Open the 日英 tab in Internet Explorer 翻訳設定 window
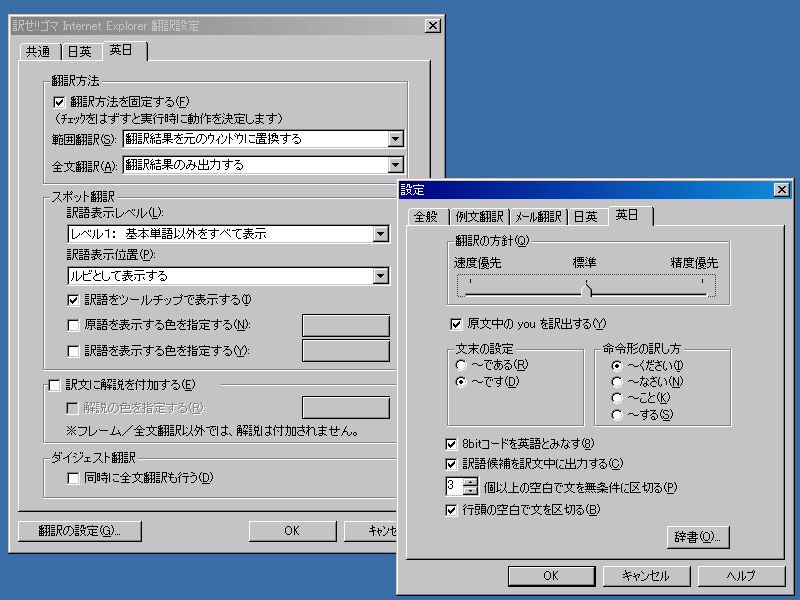This screenshot has height=600, width=800. 80,52
